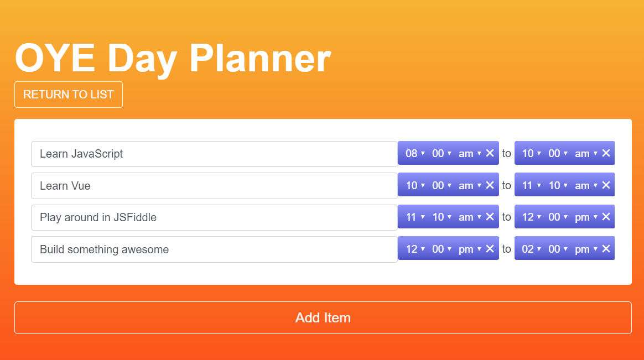Screen dimensions: 644x360
Task: Clear the Learn JavaScript start time
Action: tap(490, 153)
